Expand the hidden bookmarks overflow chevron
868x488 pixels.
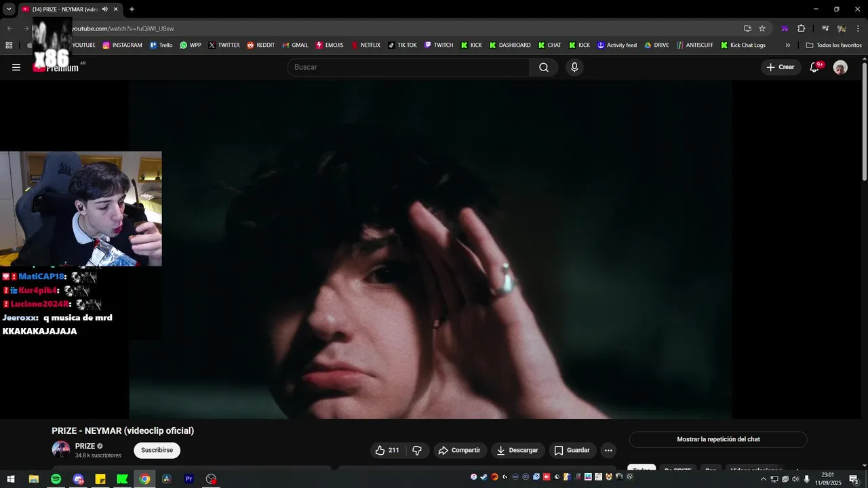pos(787,45)
